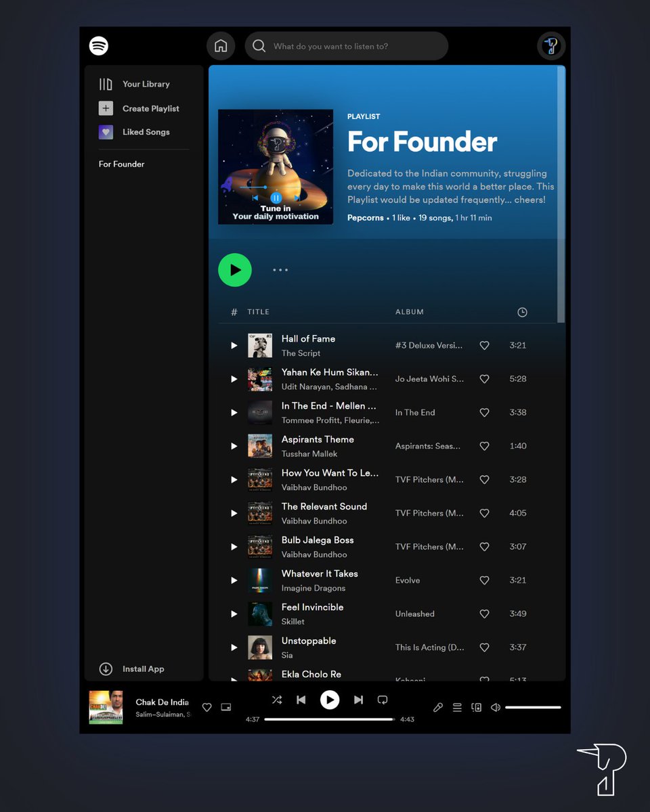
Task: Play Whatever It Takes track
Action: pos(234,580)
